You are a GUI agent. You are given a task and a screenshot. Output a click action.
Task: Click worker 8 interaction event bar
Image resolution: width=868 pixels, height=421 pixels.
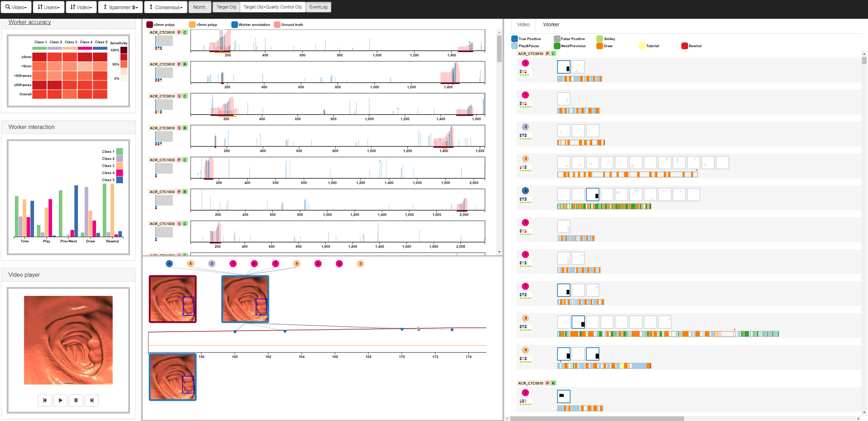pos(668,334)
